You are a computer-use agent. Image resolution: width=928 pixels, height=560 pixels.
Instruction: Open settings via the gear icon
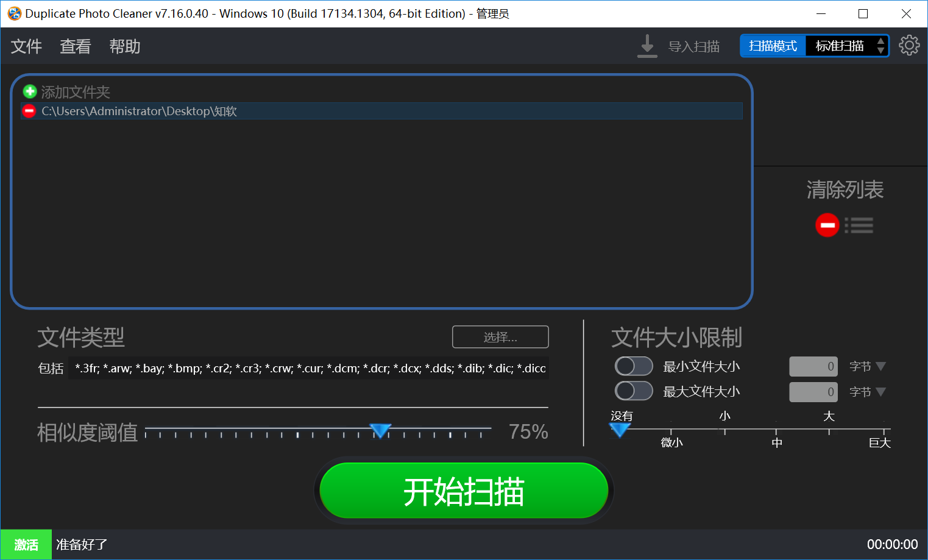click(909, 45)
